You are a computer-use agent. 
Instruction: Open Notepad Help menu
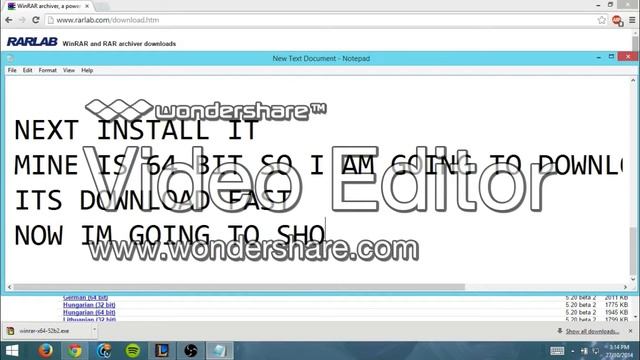87,70
